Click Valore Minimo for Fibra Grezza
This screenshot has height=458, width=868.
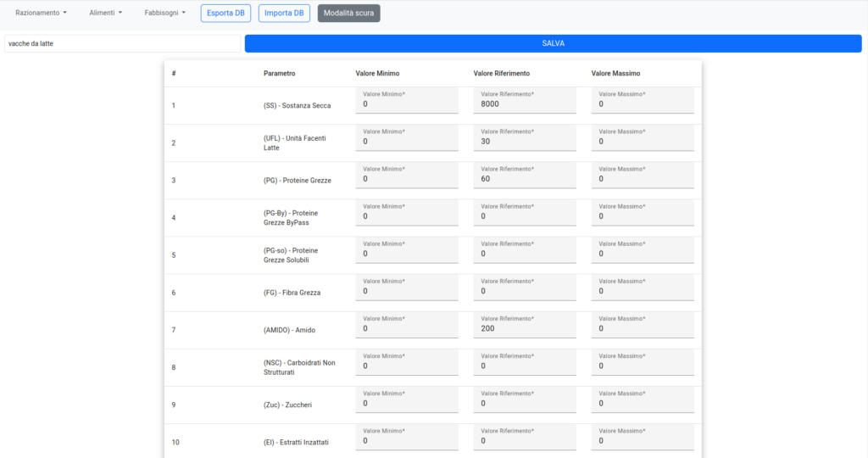407,291
